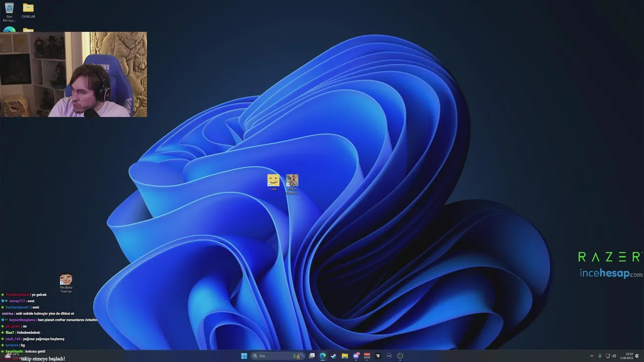This screenshot has height=362, width=644.
Task: Open Microsoft Edge from the taskbar
Action: click(x=323, y=356)
